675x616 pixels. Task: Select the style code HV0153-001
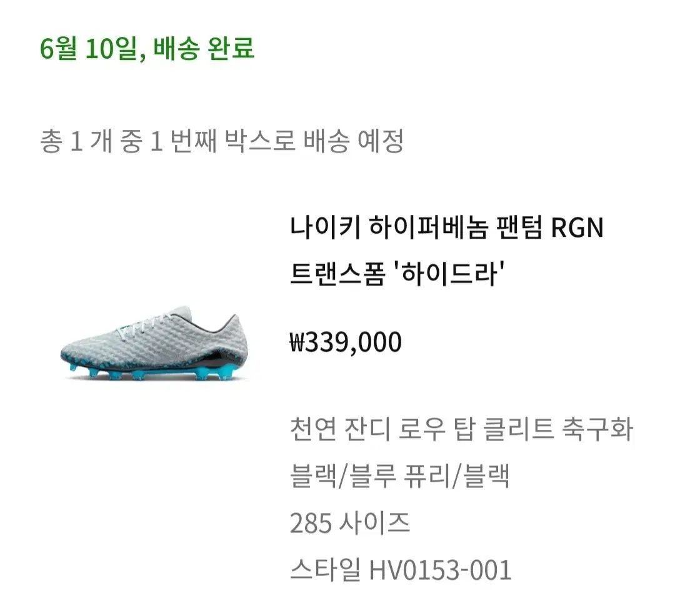(441, 570)
